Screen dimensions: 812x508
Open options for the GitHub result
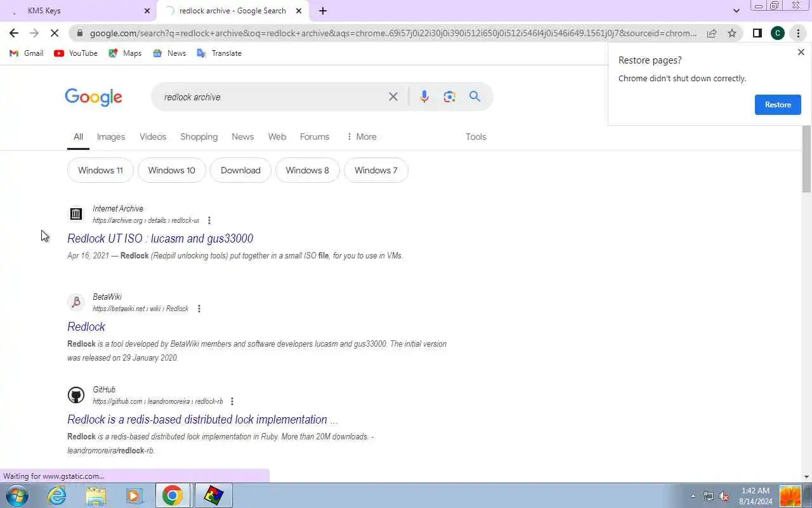[232, 401]
